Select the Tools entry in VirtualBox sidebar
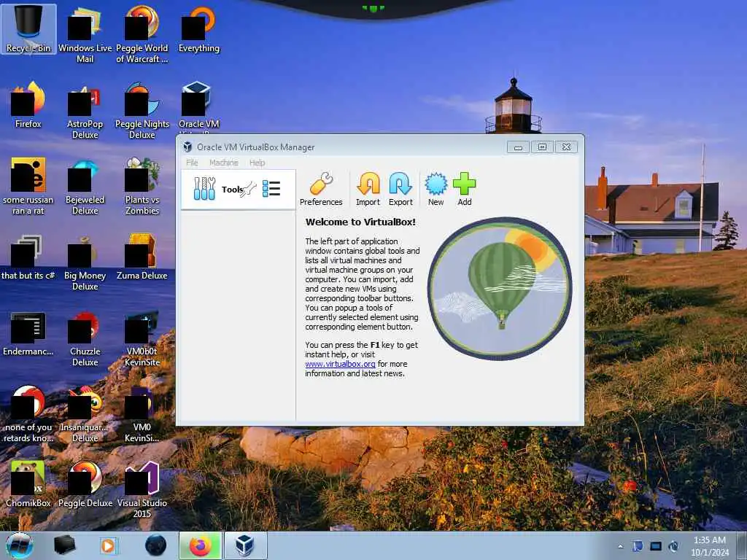Image resolution: width=747 pixels, height=560 pixels. coord(239,189)
